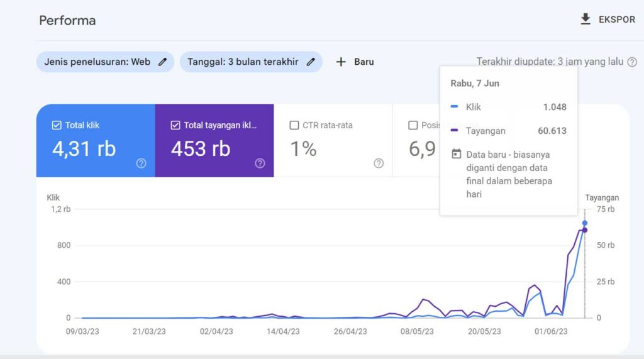
Task: Open the Jenis penelusuran: Web filter
Action: click(97, 62)
